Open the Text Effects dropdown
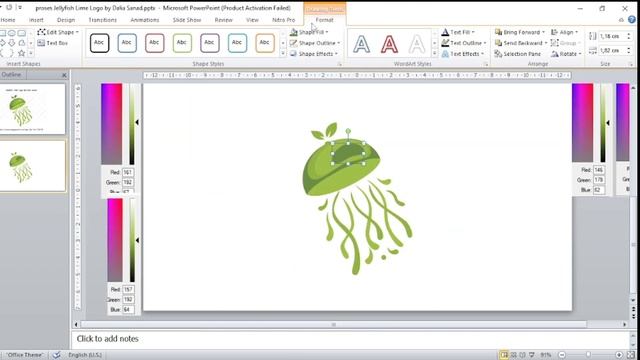Image resolution: width=640 pixels, height=360 pixels. click(463, 54)
